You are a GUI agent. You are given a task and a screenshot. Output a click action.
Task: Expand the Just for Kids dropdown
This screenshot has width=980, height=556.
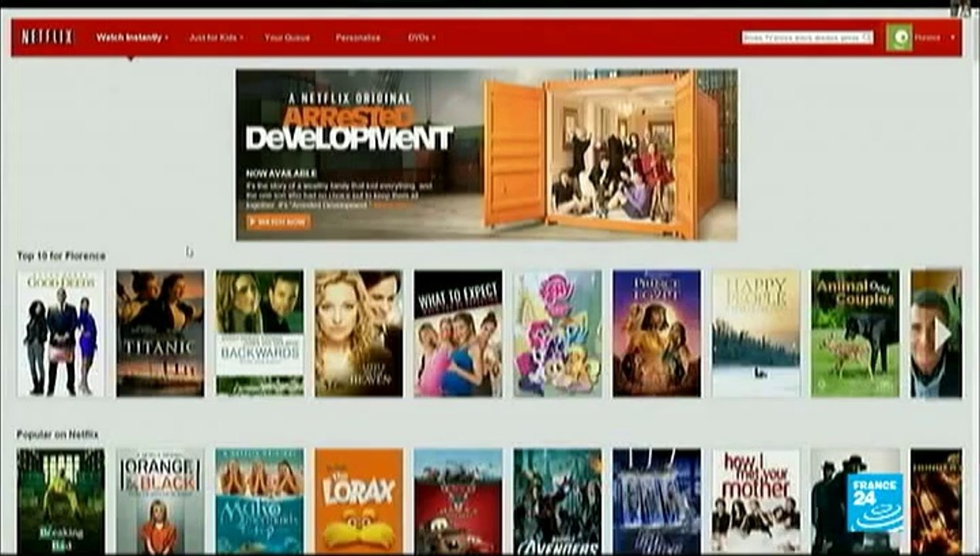point(216,37)
